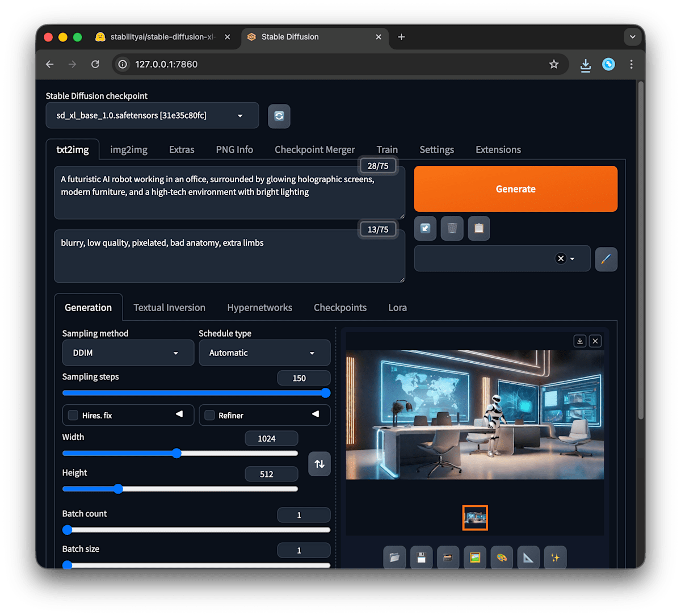Click the Sampling steps slider

tap(196, 393)
